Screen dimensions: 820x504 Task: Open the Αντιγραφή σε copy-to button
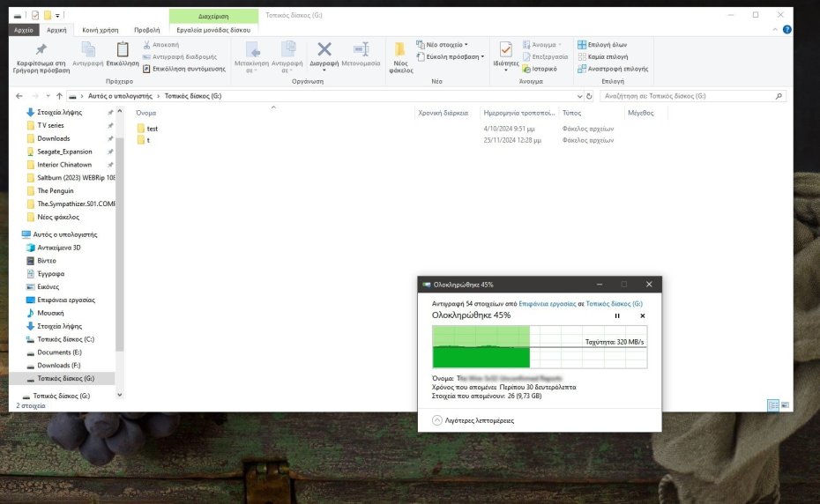pos(287,57)
